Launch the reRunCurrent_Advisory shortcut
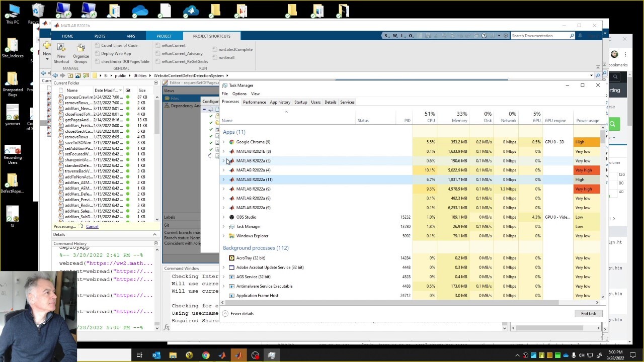 pyautogui.click(x=182, y=53)
